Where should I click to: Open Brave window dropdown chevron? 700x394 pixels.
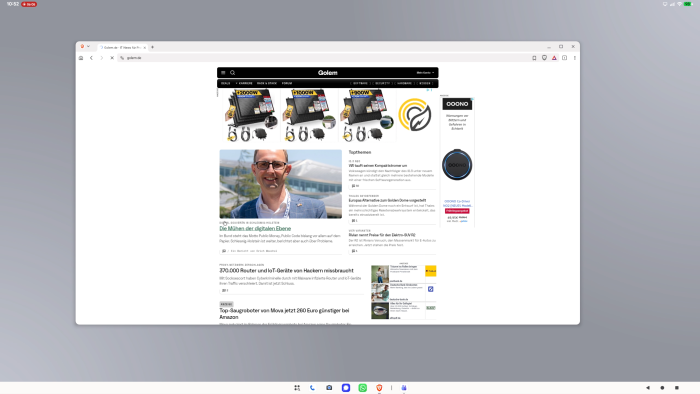(88, 46)
